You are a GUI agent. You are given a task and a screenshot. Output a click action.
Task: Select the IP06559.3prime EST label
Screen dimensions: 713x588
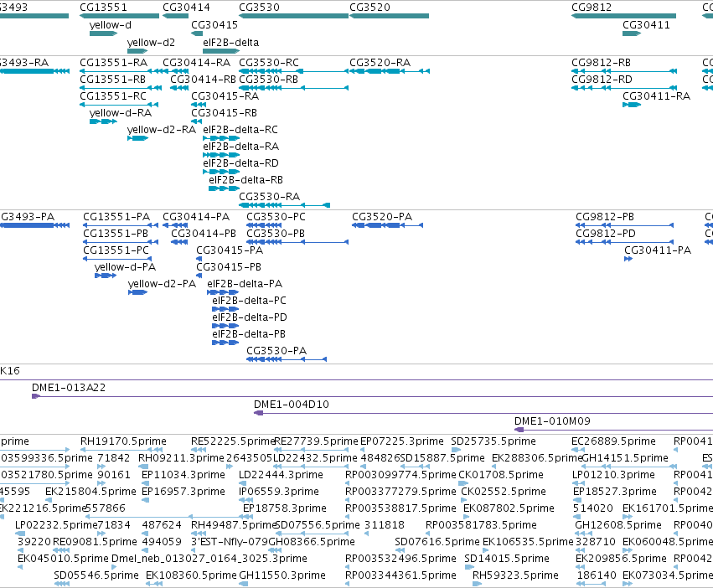(279, 492)
